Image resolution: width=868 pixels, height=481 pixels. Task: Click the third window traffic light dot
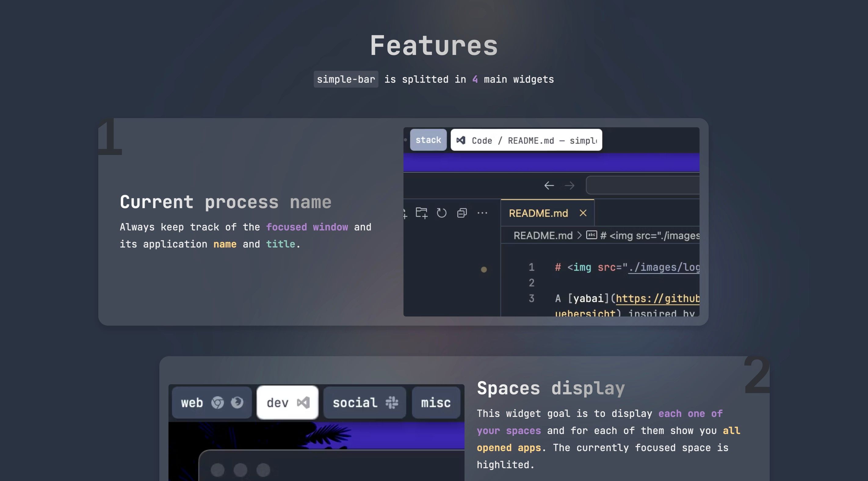coord(263,470)
